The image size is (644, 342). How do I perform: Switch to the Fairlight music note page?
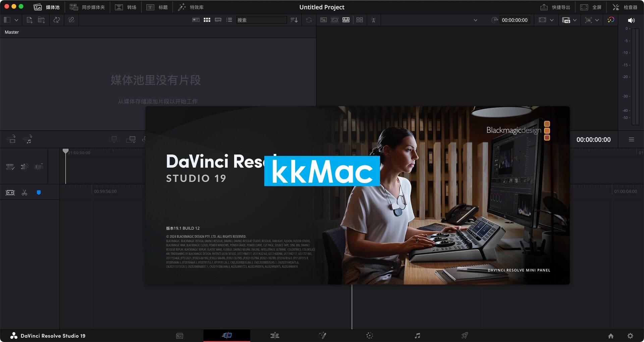coord(417,336)
